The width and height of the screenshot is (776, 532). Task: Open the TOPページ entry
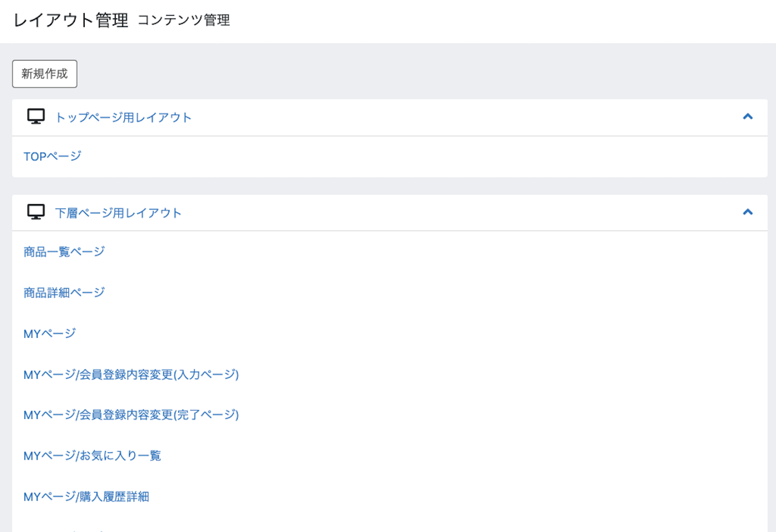(x=53, y=157)
